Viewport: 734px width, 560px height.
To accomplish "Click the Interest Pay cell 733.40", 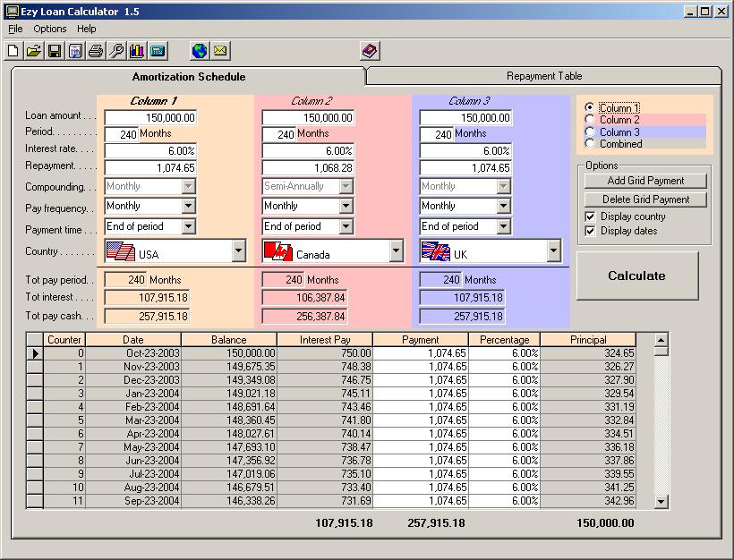I will pyautogui.click(x=325, y=488).
